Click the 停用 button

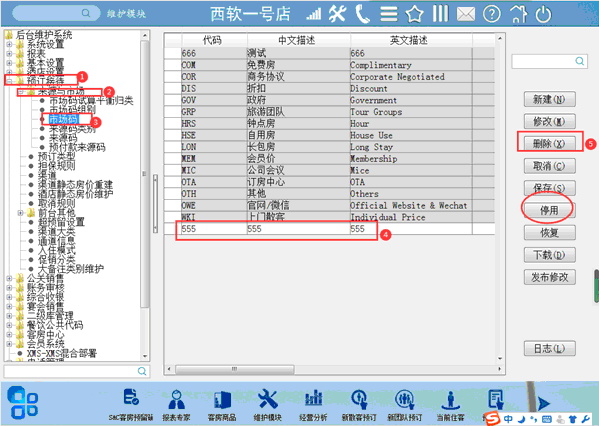[x=549, y=210]
